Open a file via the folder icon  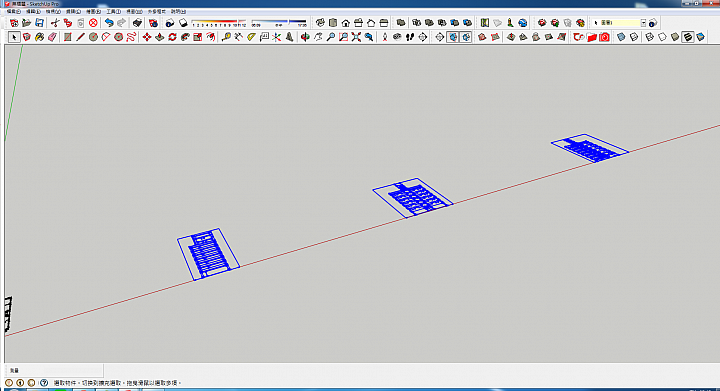[x=27, y=22]
